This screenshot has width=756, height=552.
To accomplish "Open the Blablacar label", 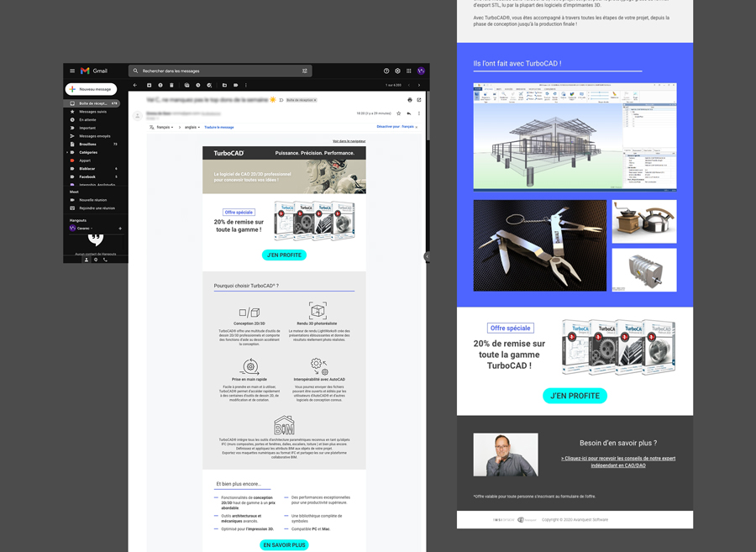I will coord(92,169).
